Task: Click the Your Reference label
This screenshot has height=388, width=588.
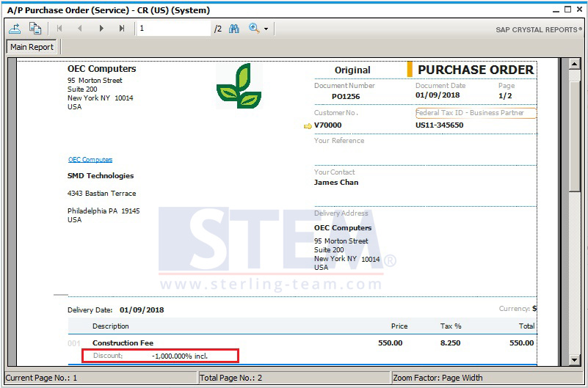Action: point(339,141)
